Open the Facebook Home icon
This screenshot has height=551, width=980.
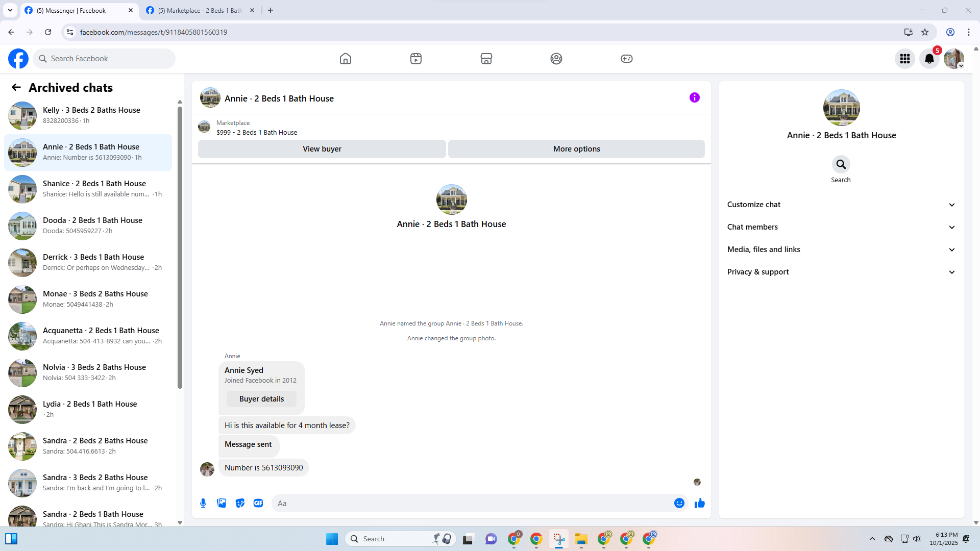tap(346, 59)
